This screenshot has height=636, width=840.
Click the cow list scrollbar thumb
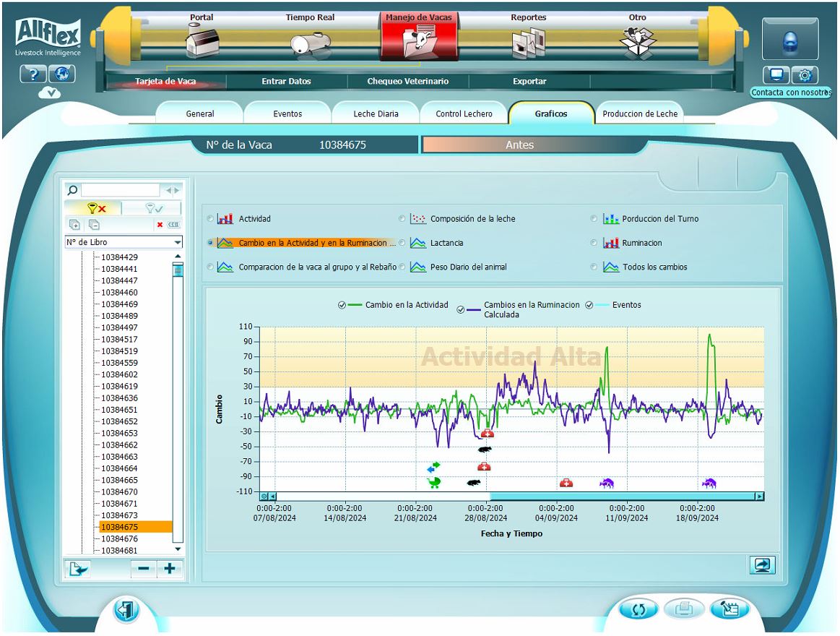(x=178, y=269)
